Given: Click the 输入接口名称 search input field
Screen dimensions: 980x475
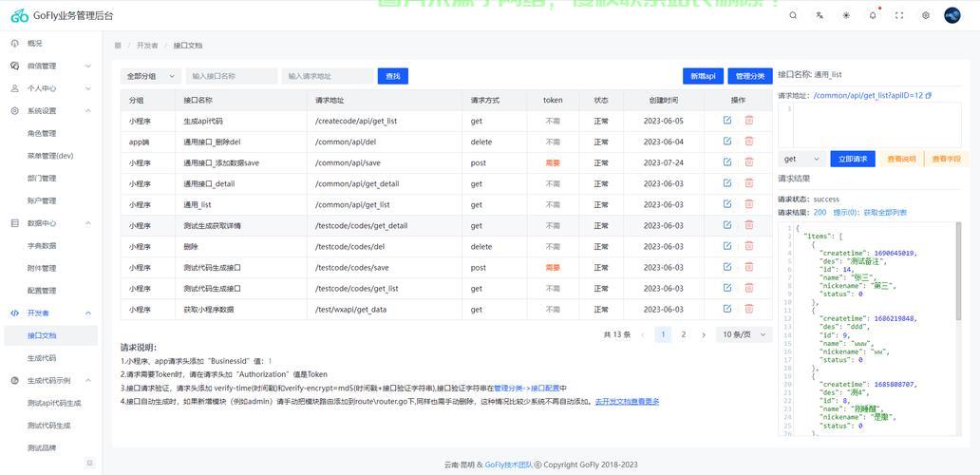Looking at the screenshot, I should [x=231, y=76].
